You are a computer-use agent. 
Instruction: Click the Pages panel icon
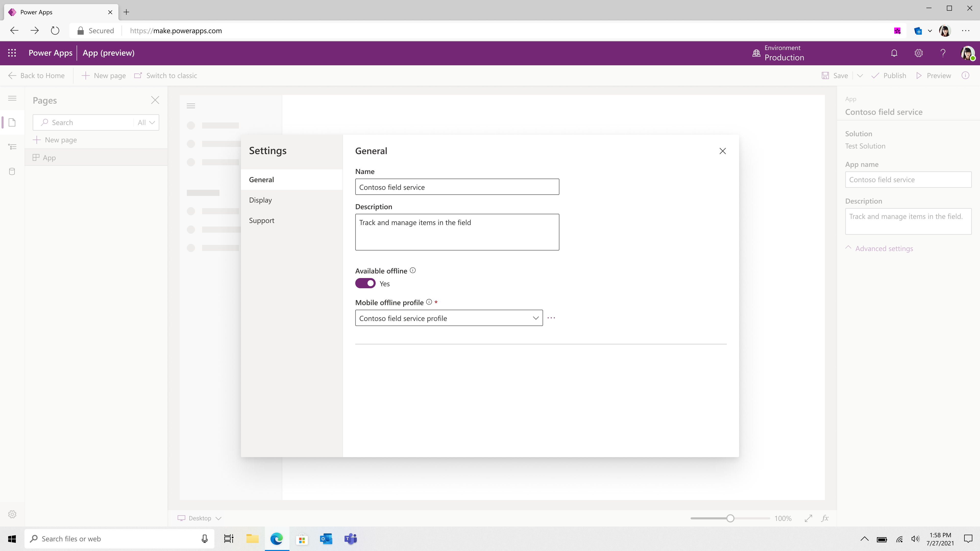tap(12, 122)
